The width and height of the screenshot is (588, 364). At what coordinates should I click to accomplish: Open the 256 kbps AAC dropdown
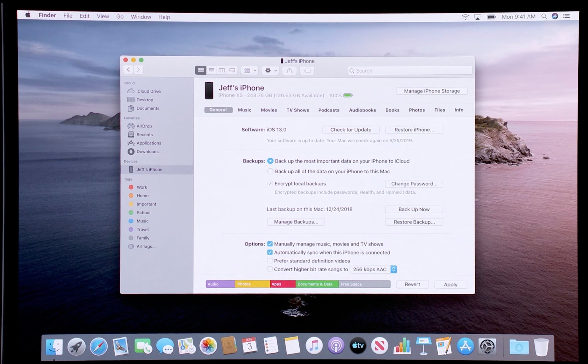tap(373, 269)
